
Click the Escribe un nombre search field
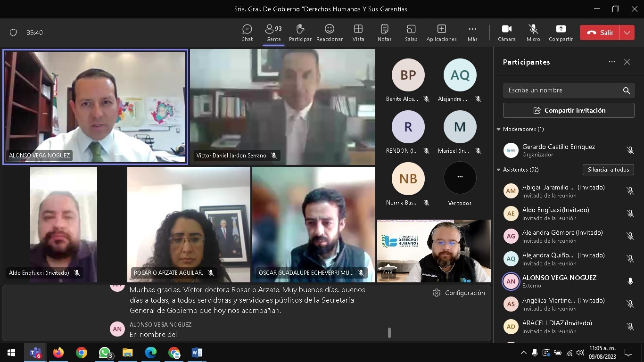click(561, 90)
